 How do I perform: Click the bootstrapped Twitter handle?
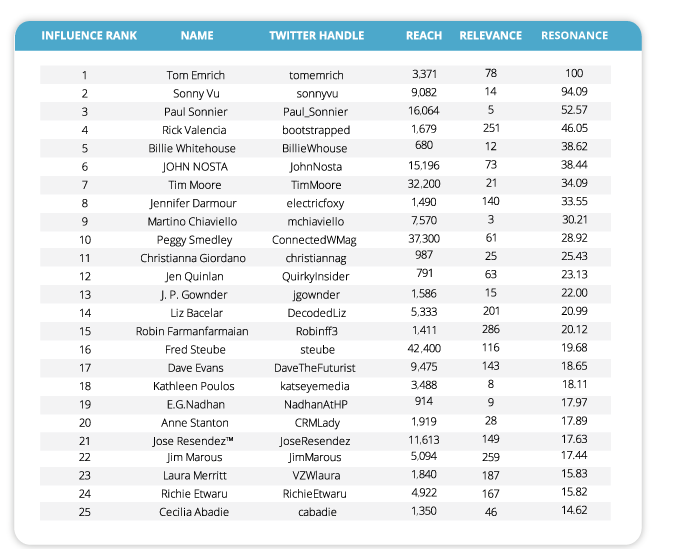coord(316,130)
